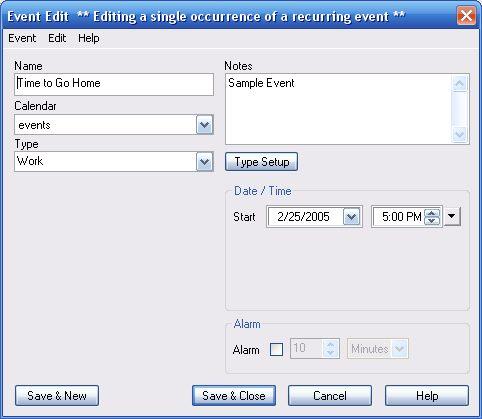Enable the Alarm checkbox
Image resolution: width=482 pixels, height=419 pixels.
pos(276,349)
